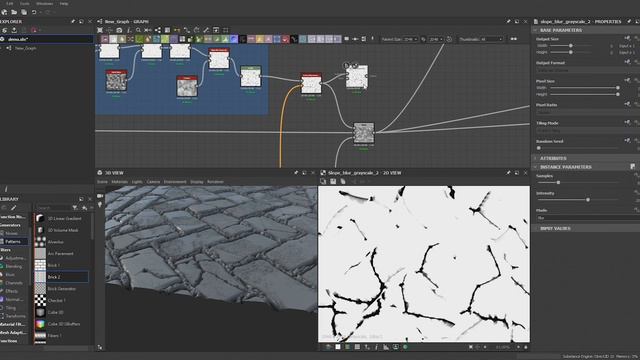Viewport: 640px width, 360px height.
Task: Select Brick 2 in the Library list
Action: [x=61, y=277]
